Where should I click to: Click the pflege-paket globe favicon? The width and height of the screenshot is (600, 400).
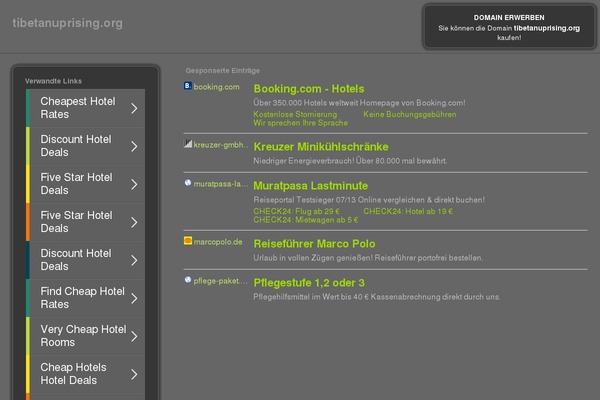188,280
